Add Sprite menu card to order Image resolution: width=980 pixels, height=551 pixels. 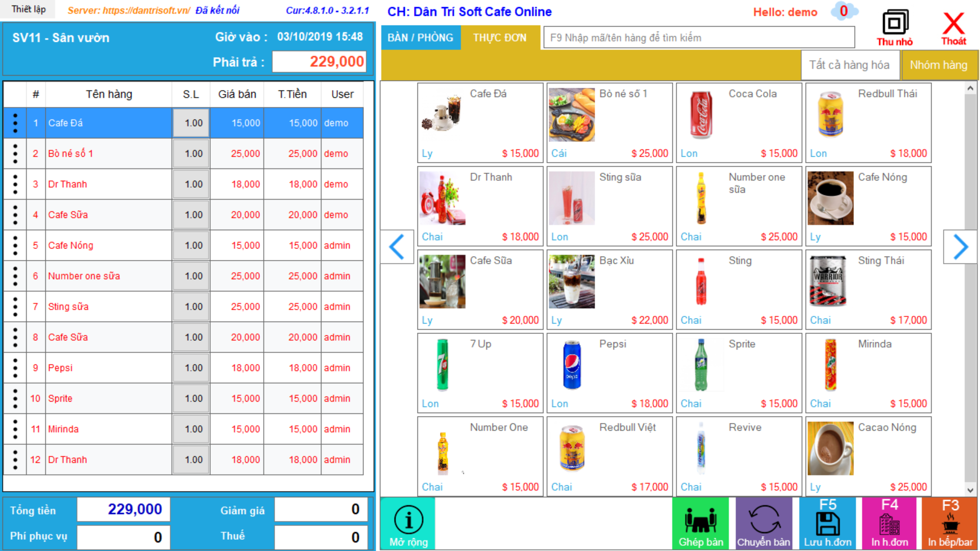(739, 373)
